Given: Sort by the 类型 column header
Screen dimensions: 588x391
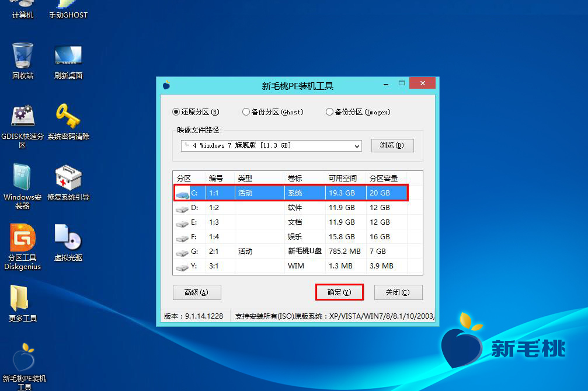Looking at the screenshot, I should (x=259, y=178).
